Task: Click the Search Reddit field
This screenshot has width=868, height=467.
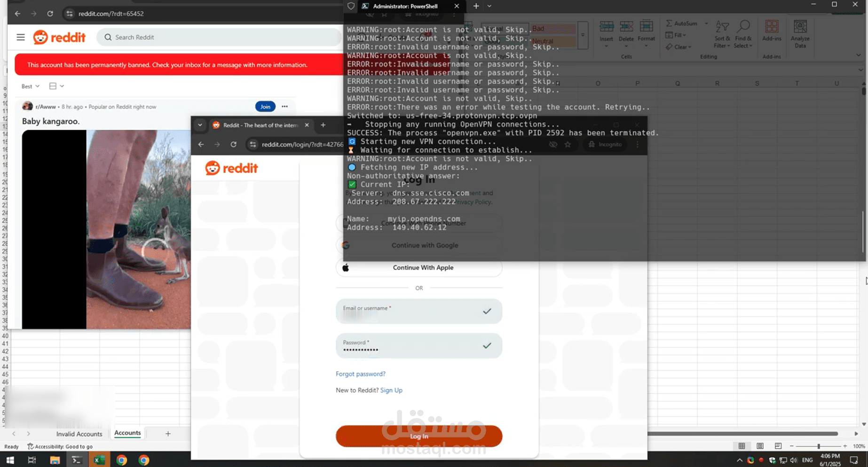Action: (219, 37)
